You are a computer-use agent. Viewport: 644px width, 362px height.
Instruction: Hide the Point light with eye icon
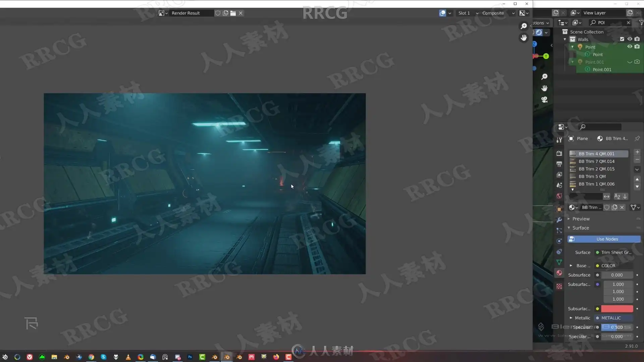click(630, 47)
